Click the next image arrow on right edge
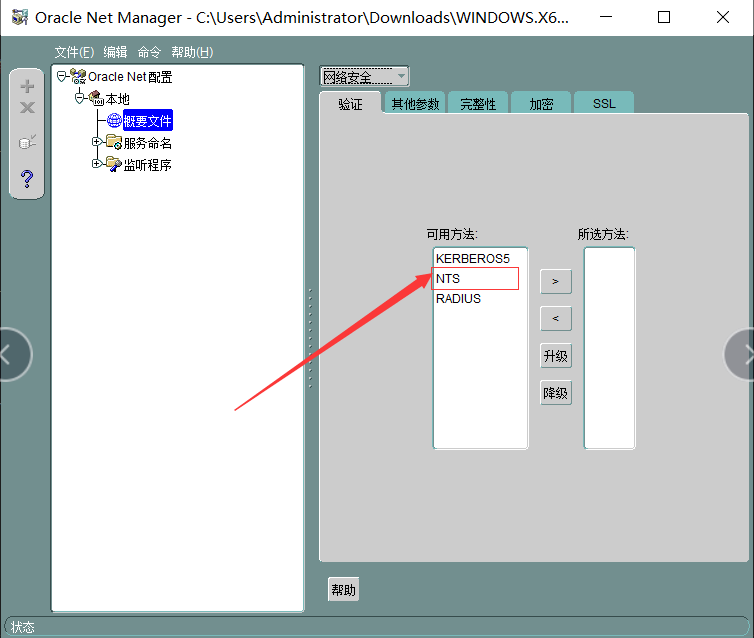The image size is (754, 638). 741,355
